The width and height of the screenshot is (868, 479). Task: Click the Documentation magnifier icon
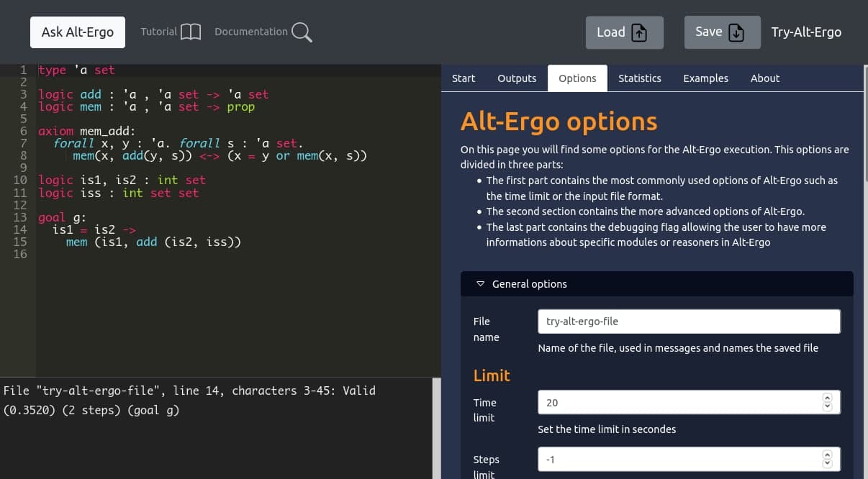(x=302, y=32)
